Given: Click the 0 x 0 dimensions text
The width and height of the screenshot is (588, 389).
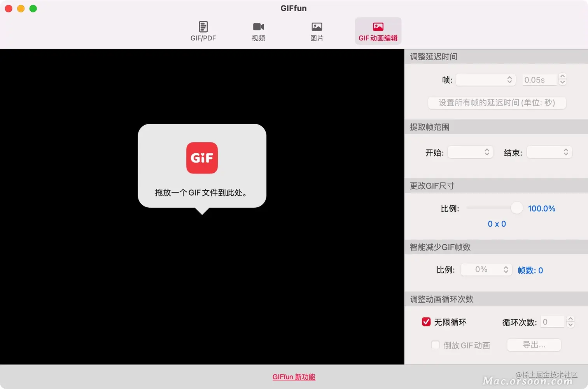Looking at the screenshot, I should click(497, 224).
